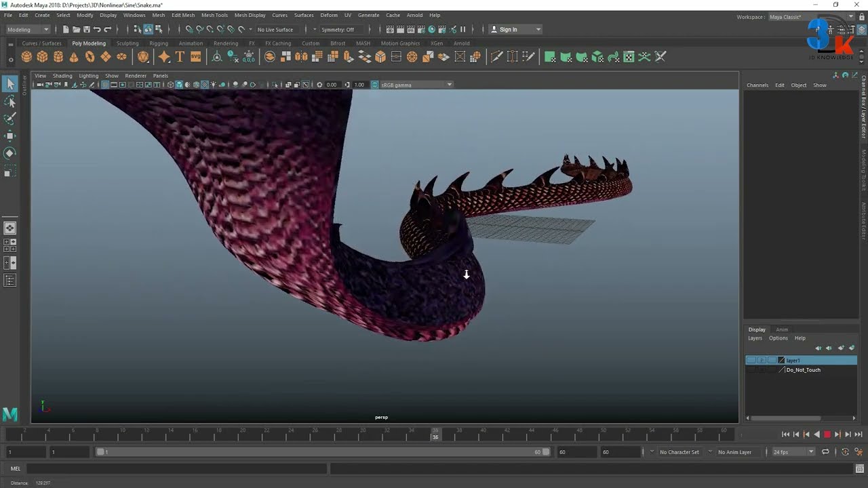
Task: Toggle the loop playback button
Action: [x=825, y=452]
